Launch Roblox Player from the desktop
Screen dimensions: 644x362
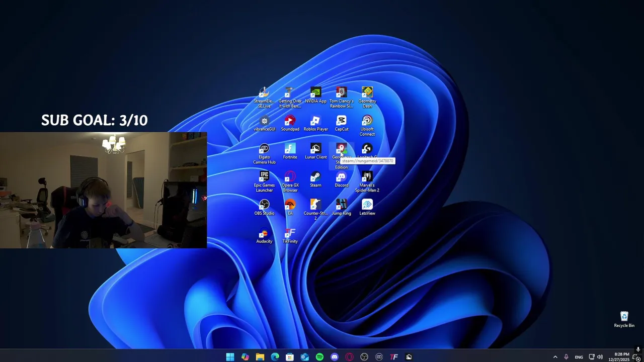click(x=315, y=124)
